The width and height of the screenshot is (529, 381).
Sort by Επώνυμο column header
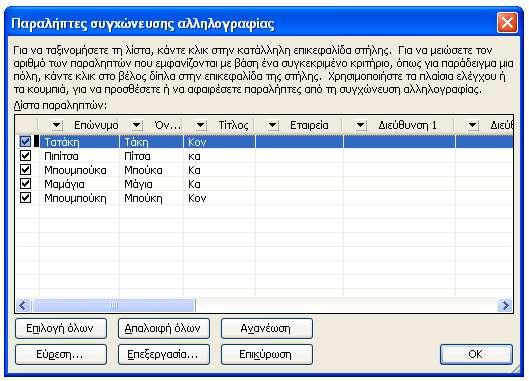pyautogui.click(x=96, y=126)
